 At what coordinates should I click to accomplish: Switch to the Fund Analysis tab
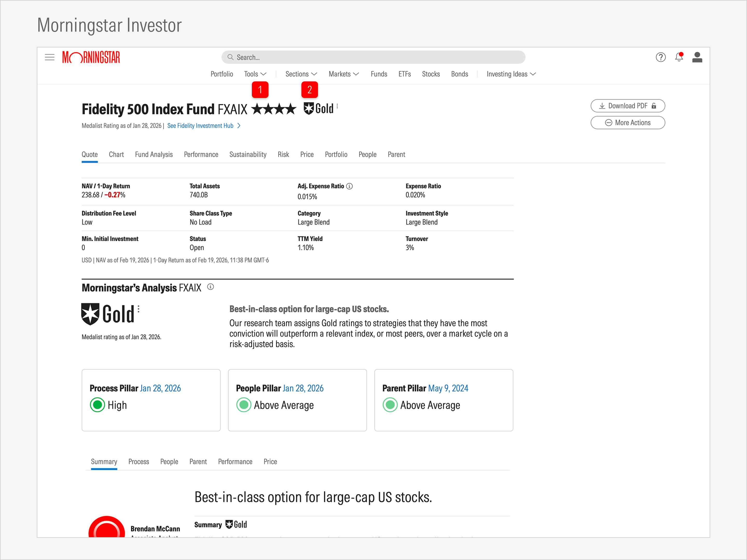coord(154,155)
